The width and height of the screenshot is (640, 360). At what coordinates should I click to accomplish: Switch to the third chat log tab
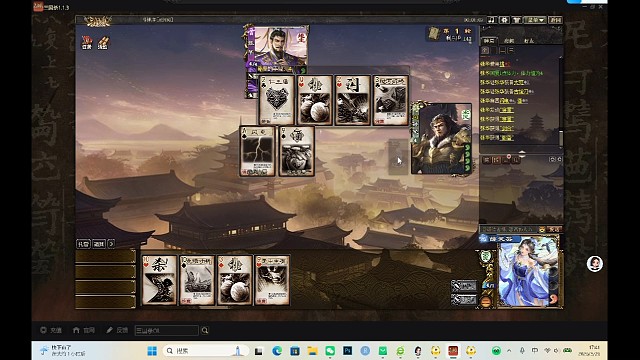pos(529,40)
